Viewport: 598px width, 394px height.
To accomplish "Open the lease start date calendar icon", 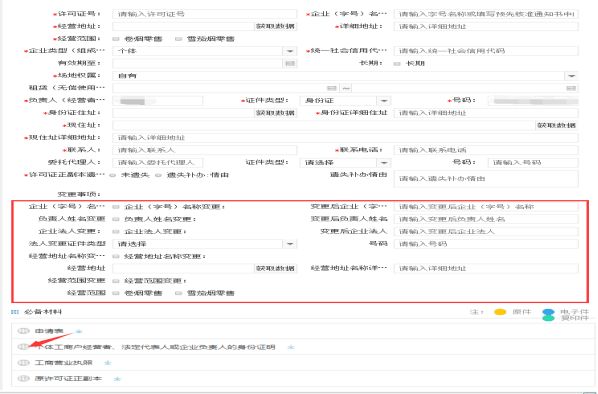I will coord(332,88).
